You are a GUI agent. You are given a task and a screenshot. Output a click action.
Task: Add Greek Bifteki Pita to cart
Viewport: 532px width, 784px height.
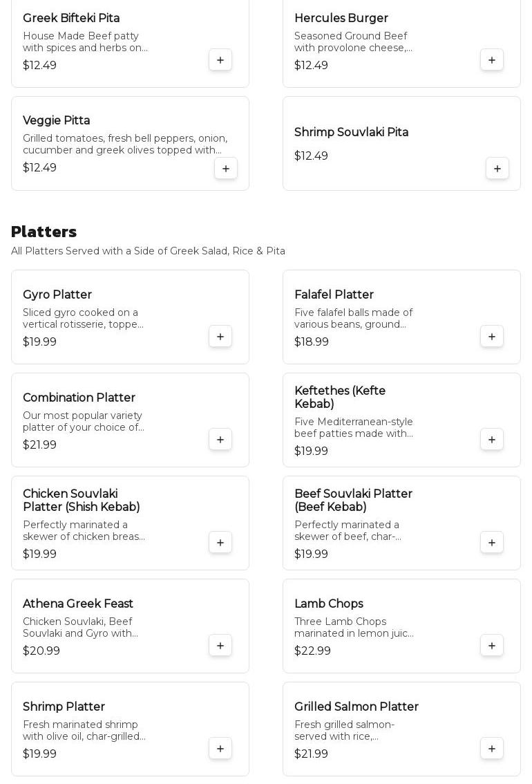coord(220,60)
